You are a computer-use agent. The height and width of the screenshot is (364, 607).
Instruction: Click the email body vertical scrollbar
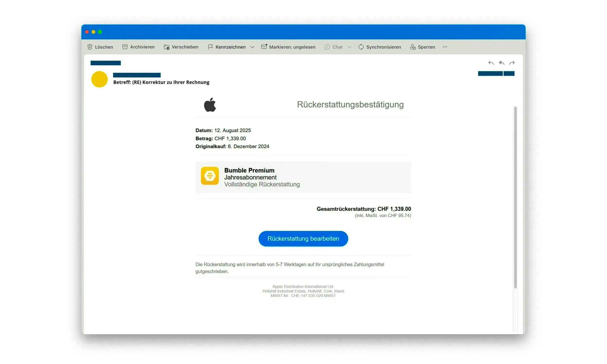515,197
